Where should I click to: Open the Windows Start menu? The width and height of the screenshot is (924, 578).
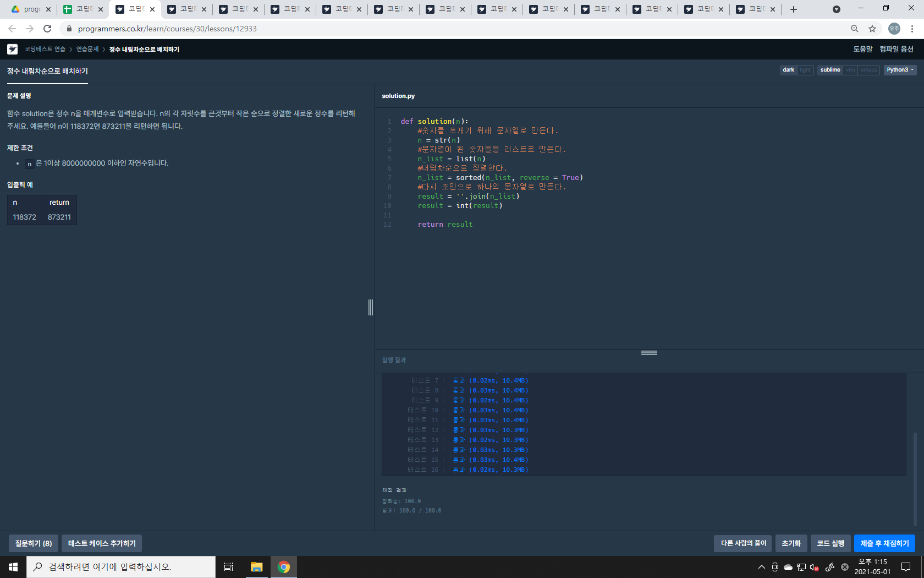(x=13, y=567)
